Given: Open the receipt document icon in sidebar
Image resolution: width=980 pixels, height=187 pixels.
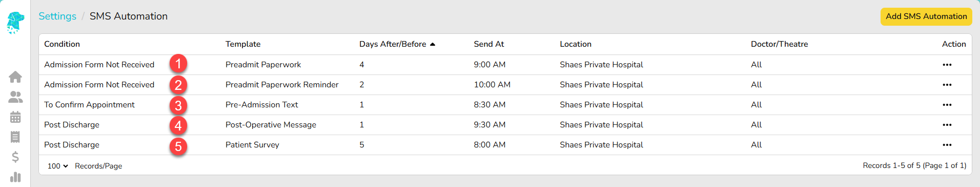Looking at the screenshot, I should pyautogui.click(x=15, y=137).
